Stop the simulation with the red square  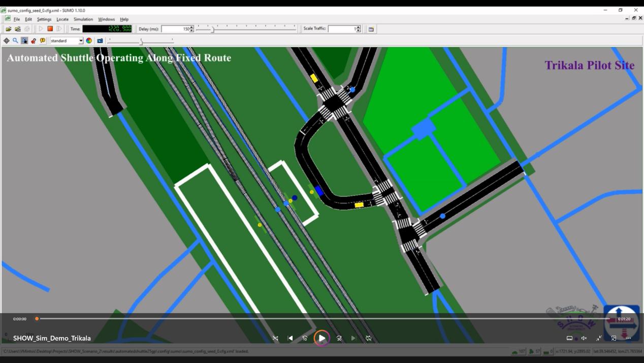point(50,29)
